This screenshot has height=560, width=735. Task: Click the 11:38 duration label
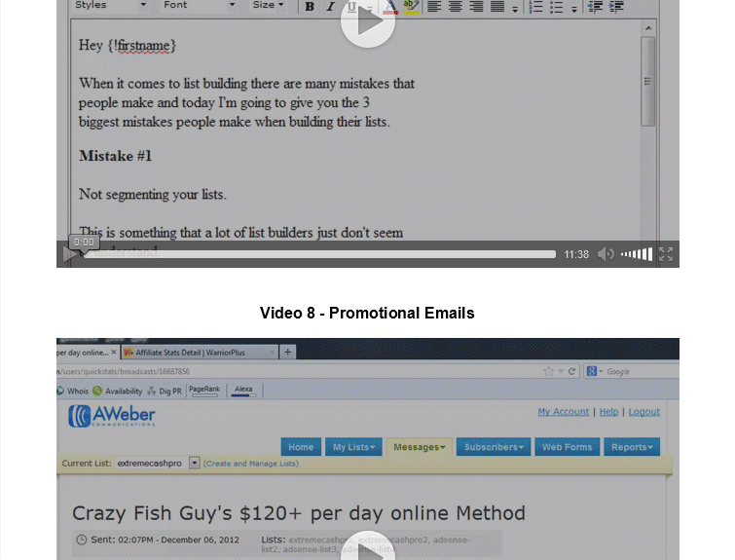point(576,254)
